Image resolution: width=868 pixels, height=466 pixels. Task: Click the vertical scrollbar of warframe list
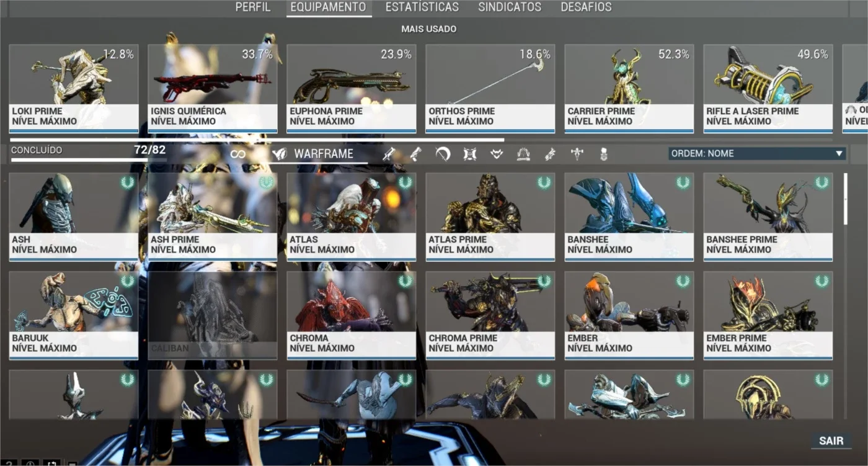845,199
